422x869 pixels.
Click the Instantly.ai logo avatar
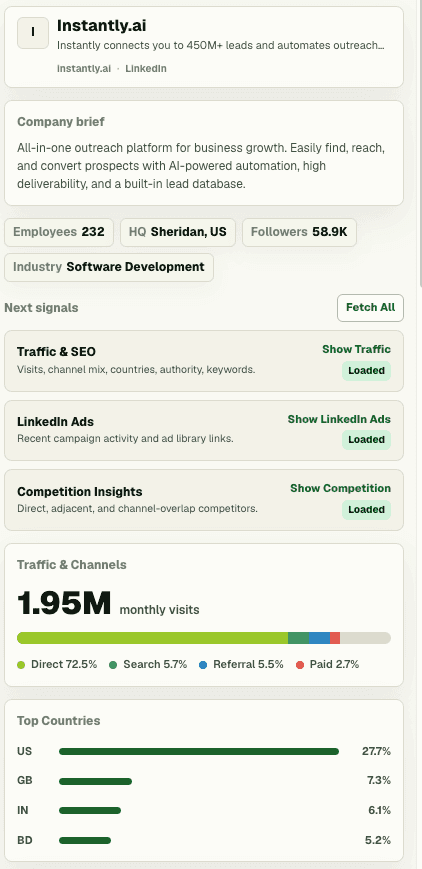tap(33, 33)
